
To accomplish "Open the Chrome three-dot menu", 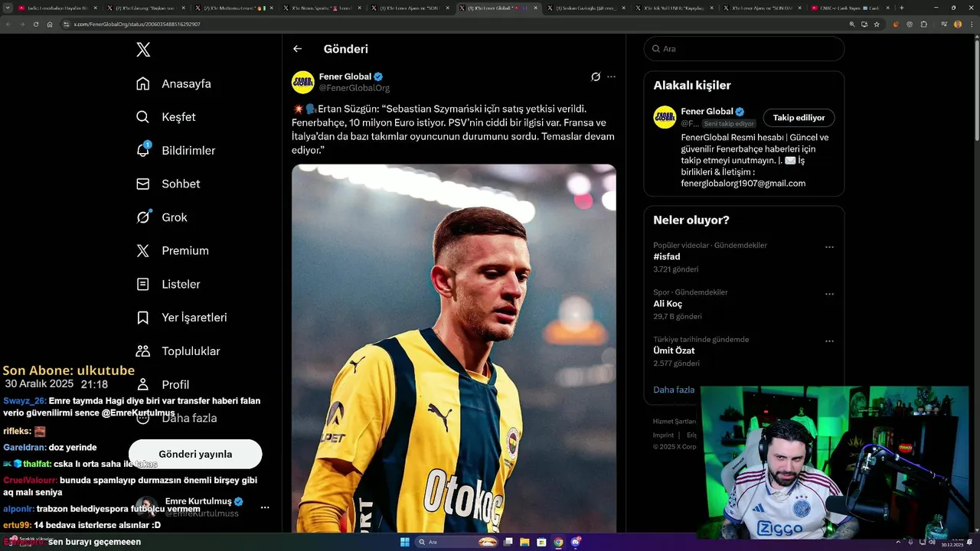I will (971, 24).
